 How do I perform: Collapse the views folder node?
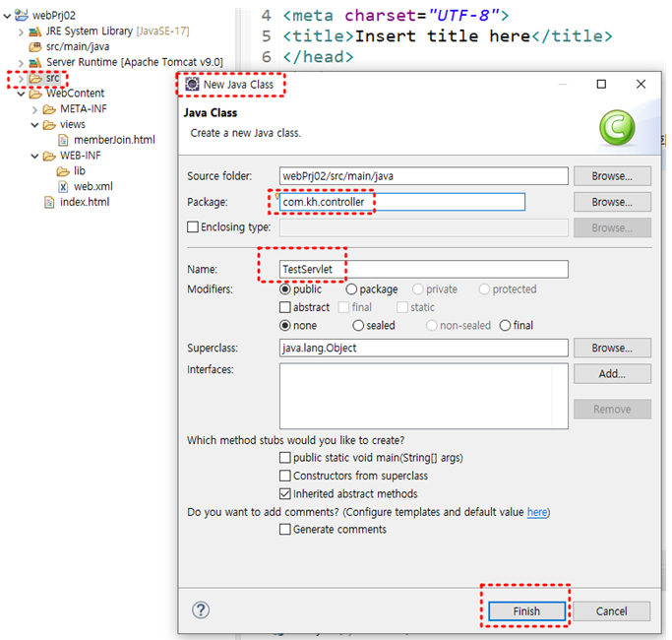point(34,125)
